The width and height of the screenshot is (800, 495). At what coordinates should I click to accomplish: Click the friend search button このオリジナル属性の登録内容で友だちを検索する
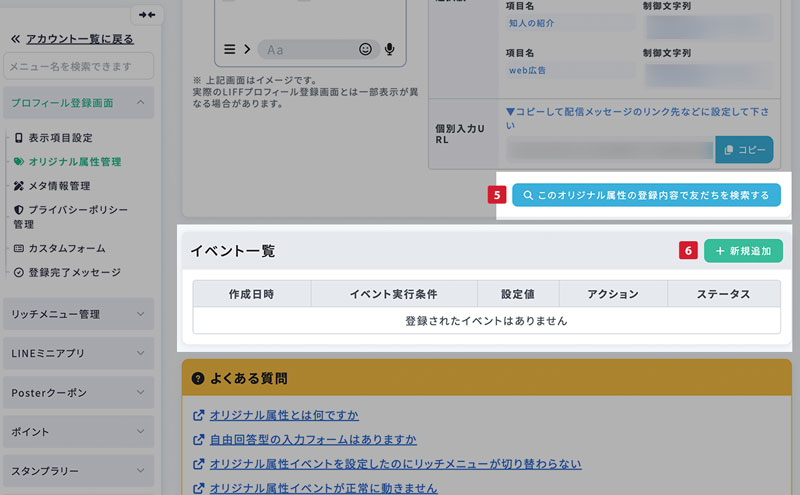click(646, 195)
